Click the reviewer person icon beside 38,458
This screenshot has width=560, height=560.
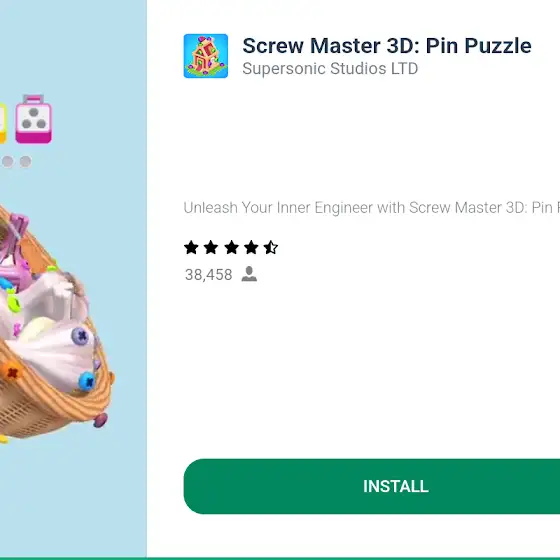pyautogui.click(x=249, y=274)
